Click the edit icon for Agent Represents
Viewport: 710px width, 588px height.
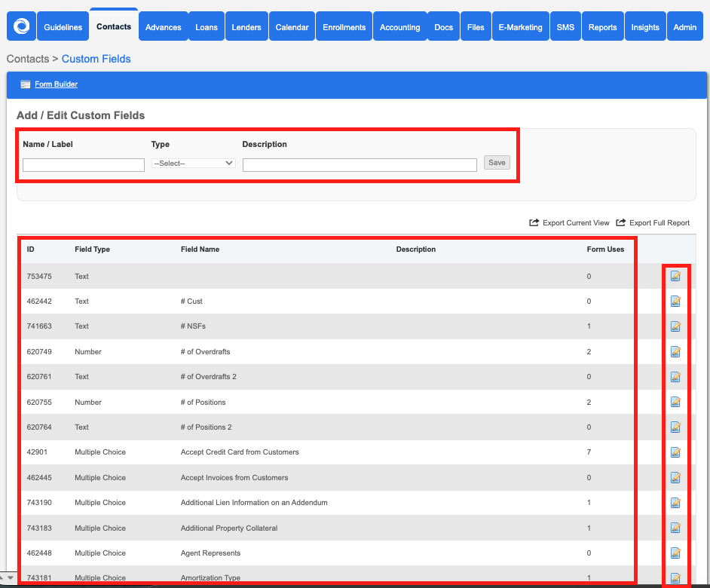click(x=675, y=553)
